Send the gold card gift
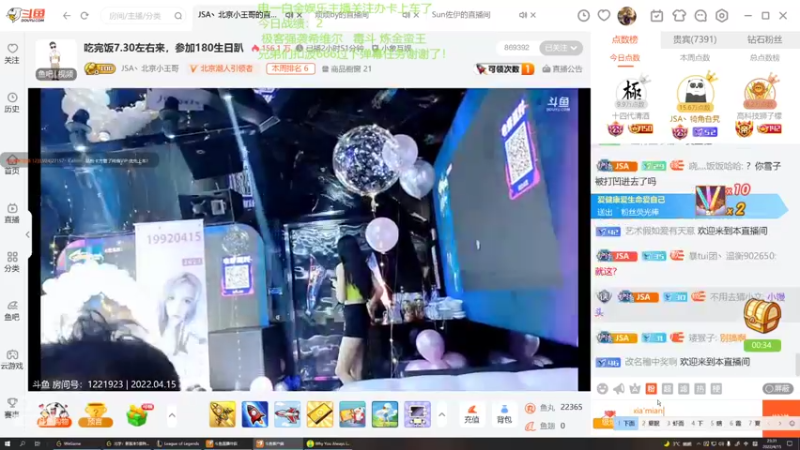Viewport: 800px width, 450px height. tap(320, 414)
